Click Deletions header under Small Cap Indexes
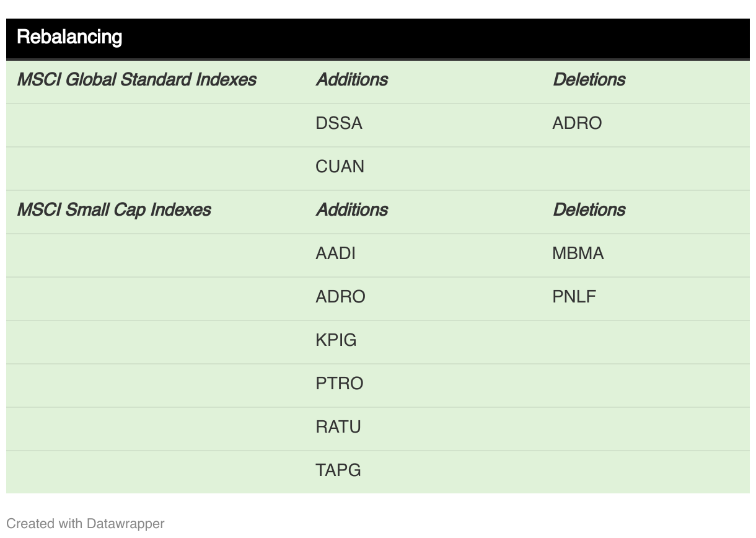 coord(589,210)
